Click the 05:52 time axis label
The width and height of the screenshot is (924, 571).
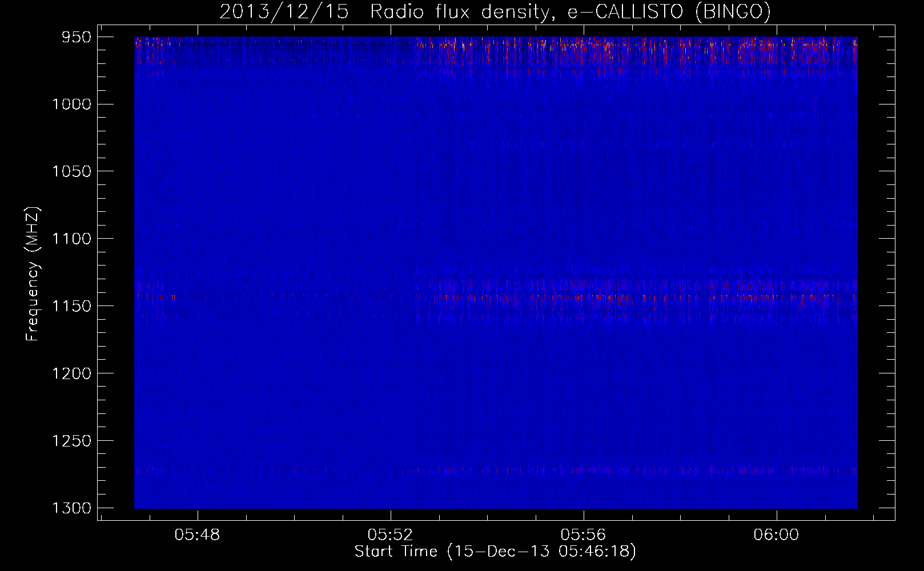click(391, 535)
